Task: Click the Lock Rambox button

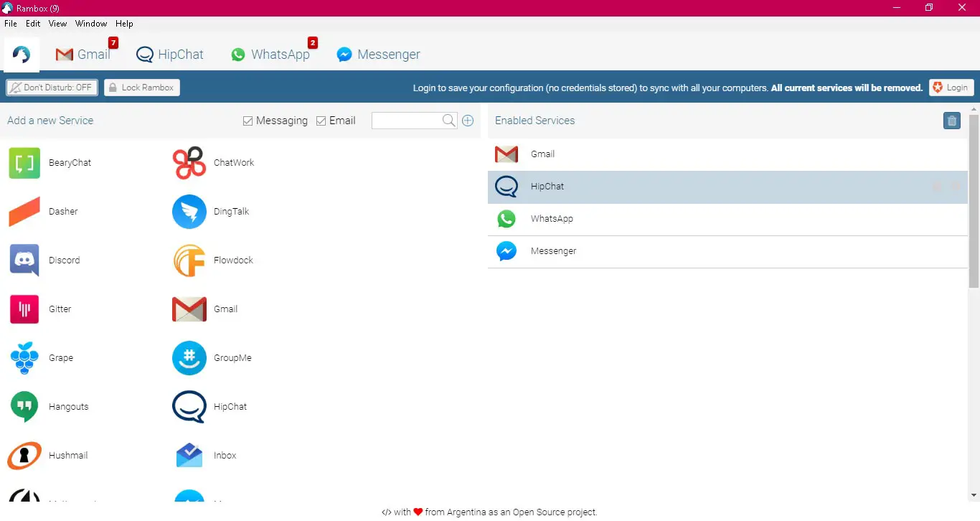Action: tap(142, 88)
